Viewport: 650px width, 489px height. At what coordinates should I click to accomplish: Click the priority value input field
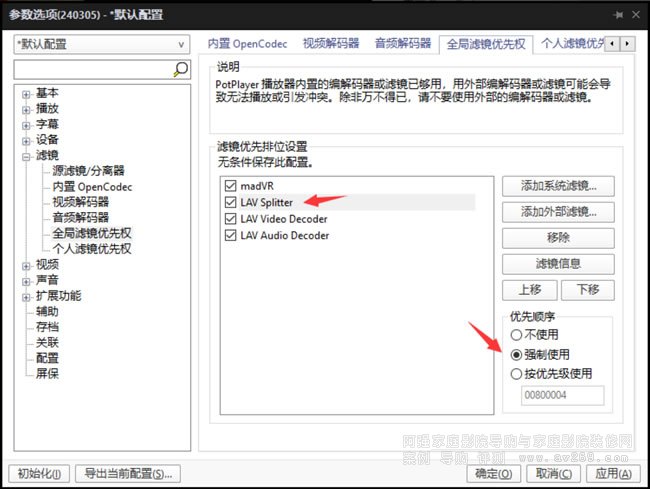point(563,396)
